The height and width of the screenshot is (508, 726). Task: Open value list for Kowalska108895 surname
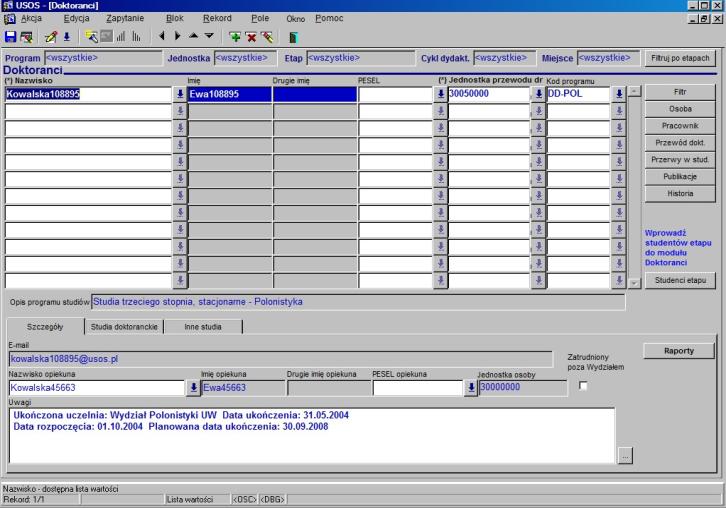pos(180,94)
